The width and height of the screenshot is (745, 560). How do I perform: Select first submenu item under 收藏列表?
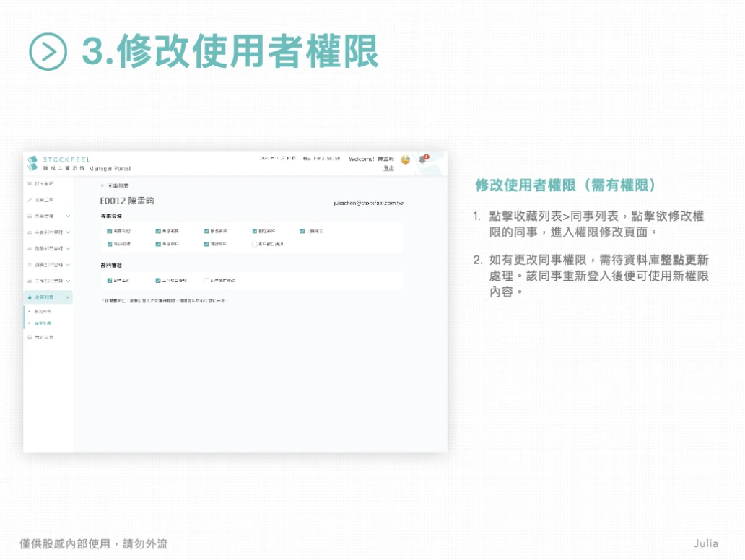click(43, 312)
